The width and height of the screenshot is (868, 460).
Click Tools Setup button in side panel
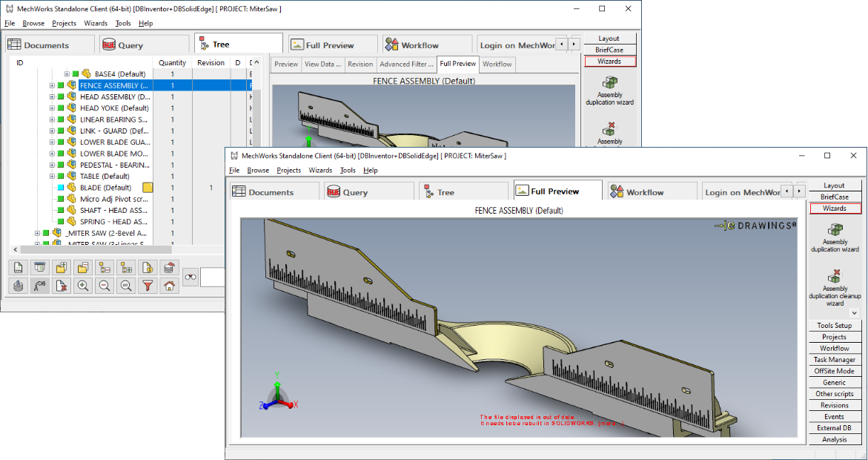[835, 325]
